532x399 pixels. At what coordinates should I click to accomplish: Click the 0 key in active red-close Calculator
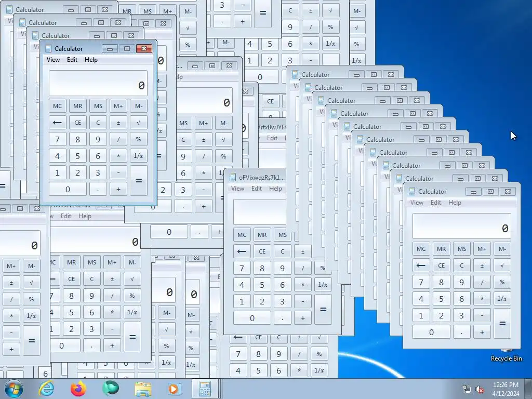[68, 189]
